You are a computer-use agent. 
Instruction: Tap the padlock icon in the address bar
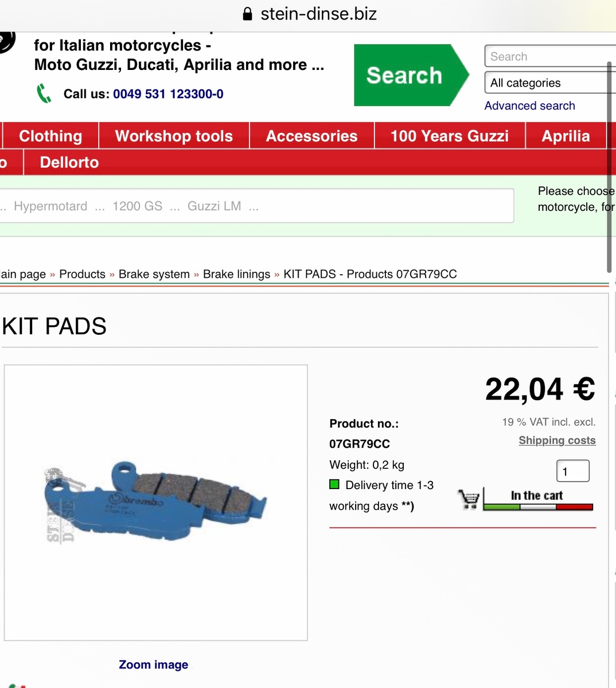click(x=248, y=14)
